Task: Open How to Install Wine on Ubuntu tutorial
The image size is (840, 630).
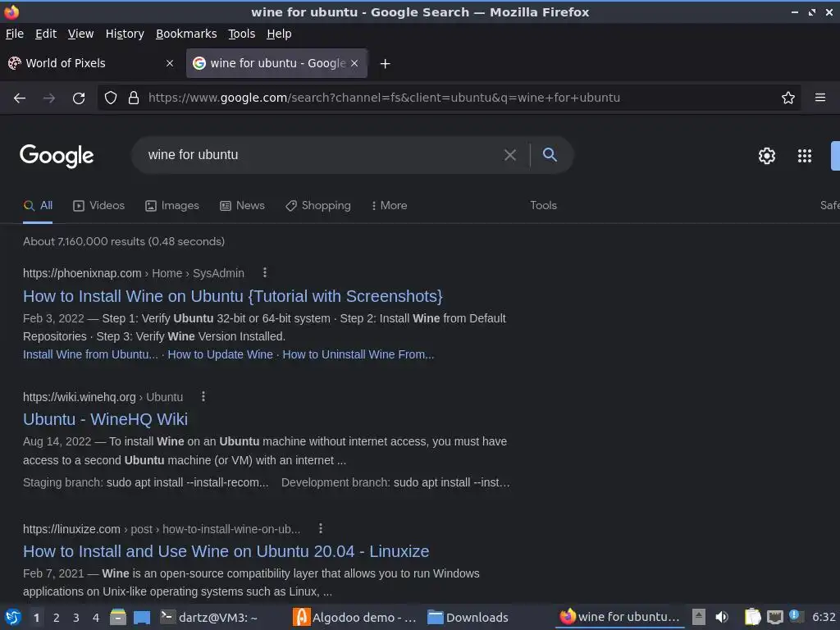Action: [232, 296]
